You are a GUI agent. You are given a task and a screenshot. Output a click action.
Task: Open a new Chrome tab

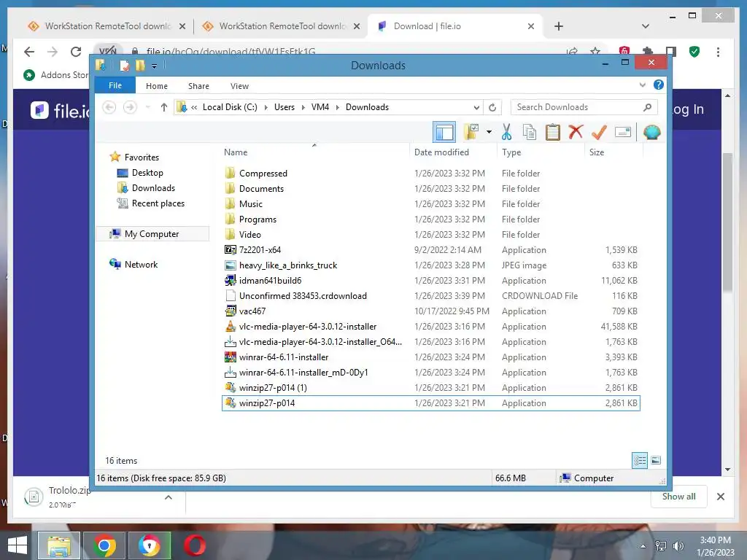[559, 26]
